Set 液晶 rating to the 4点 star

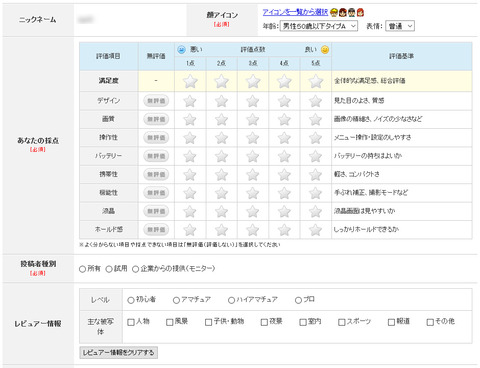284,211
